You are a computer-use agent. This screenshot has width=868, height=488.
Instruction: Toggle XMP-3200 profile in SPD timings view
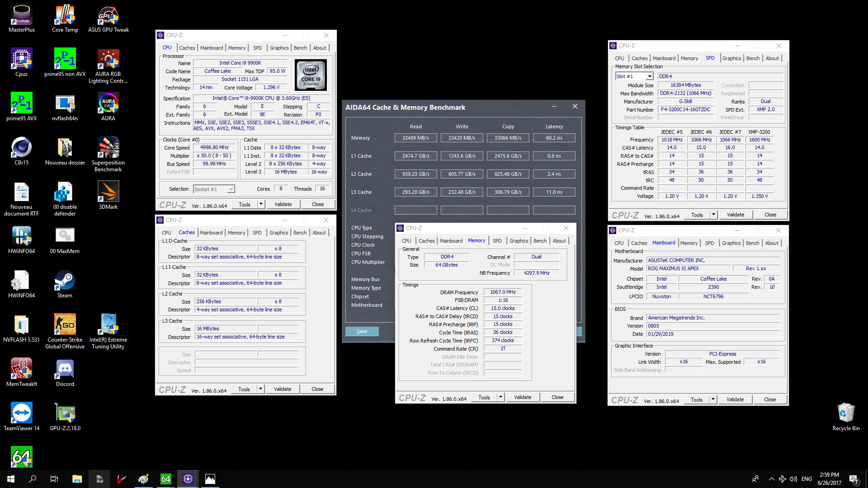tap(758, 131)
